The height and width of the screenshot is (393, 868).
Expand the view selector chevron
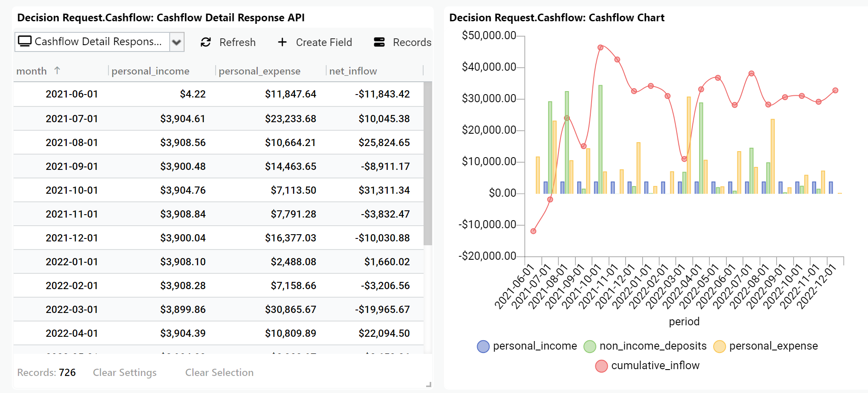tap(176, 42)
